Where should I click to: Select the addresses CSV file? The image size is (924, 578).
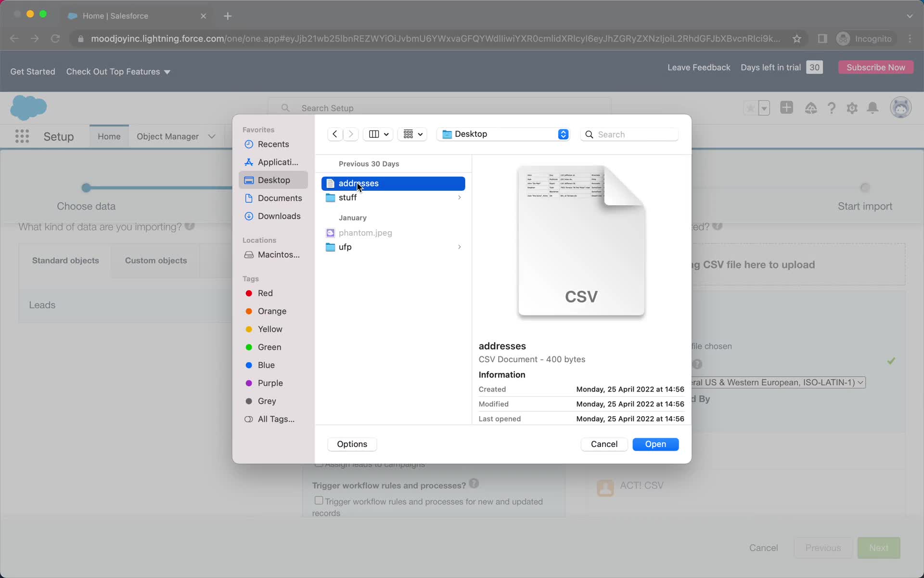click(x=393, y=184)
